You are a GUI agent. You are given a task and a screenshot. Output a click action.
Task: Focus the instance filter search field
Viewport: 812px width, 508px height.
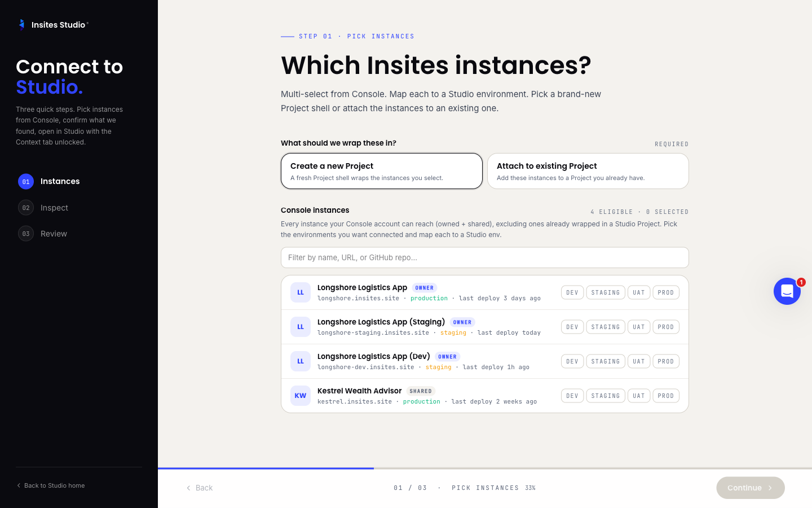[x=485, y=257]
